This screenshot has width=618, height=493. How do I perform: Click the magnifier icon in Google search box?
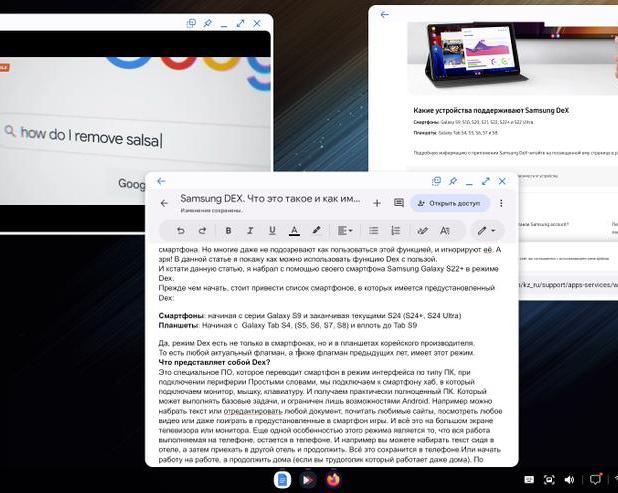[10, 131]
